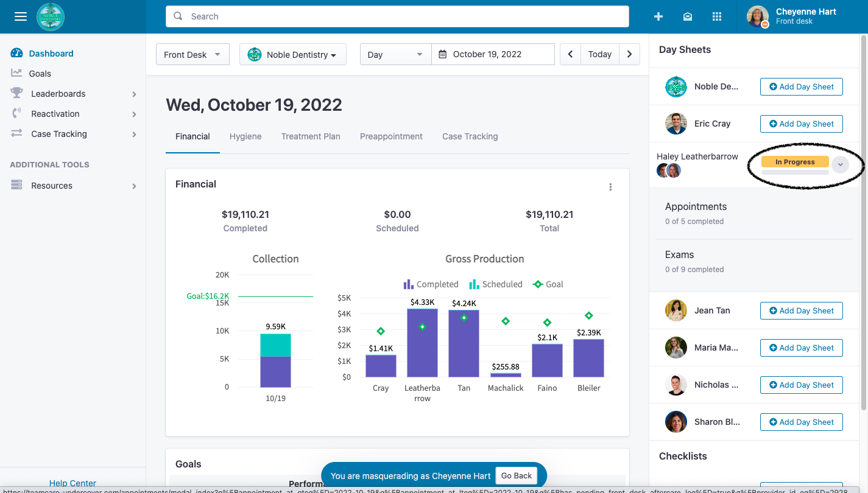Expand Case Tracking sidebar chevron
The height and width of the screenshot is (493, 868).
click(134, 134)
